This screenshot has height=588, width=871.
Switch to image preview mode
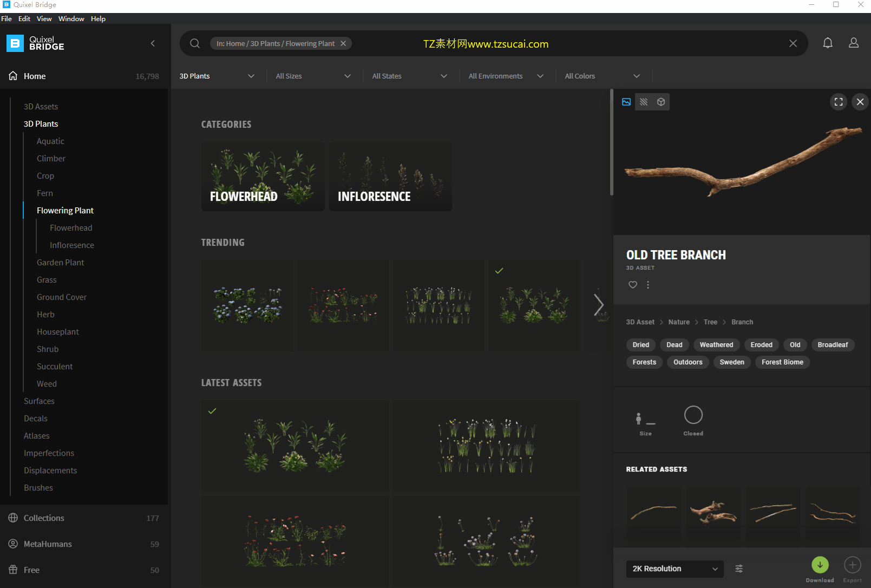[x=626, y=102]
